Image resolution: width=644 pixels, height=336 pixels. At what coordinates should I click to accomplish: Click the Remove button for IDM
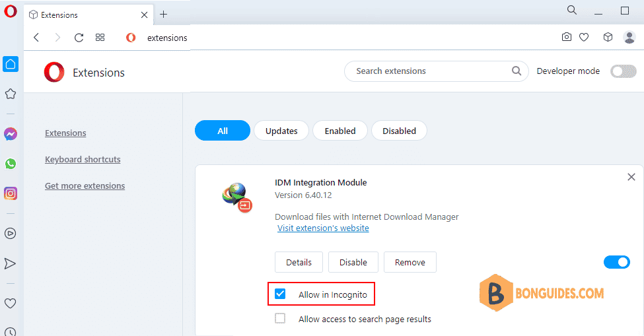(410, 262)
